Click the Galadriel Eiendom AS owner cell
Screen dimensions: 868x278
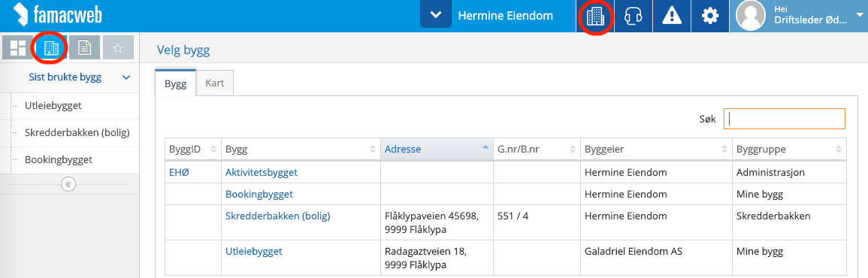point(656,258)
